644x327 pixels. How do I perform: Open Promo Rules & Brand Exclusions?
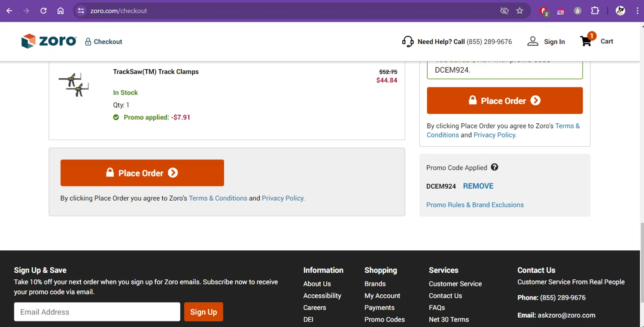pyautogui.click(x=475, y=205)
